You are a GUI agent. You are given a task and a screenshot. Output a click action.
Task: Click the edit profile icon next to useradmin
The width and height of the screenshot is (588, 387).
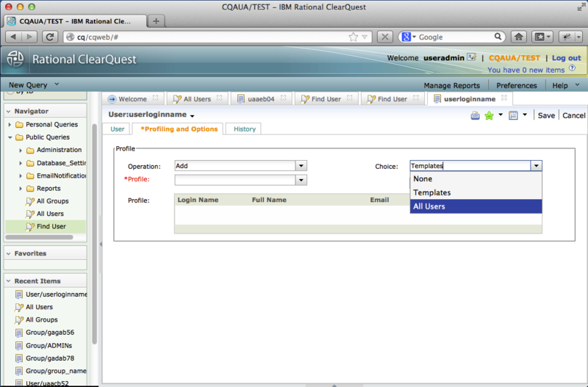(x=472, y=57)
